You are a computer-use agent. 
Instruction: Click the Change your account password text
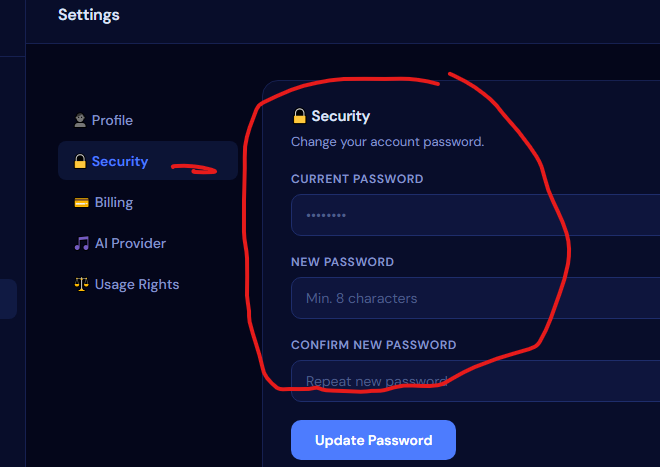(x=388, y=142)
